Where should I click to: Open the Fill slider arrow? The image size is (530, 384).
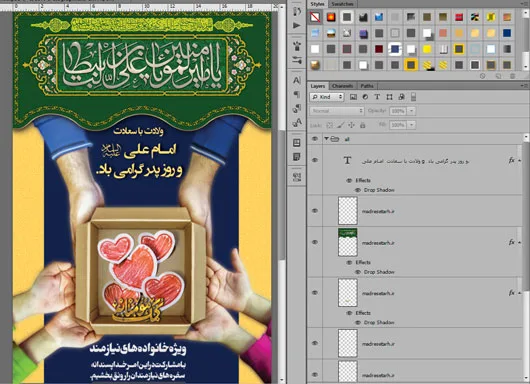[411, 125]
